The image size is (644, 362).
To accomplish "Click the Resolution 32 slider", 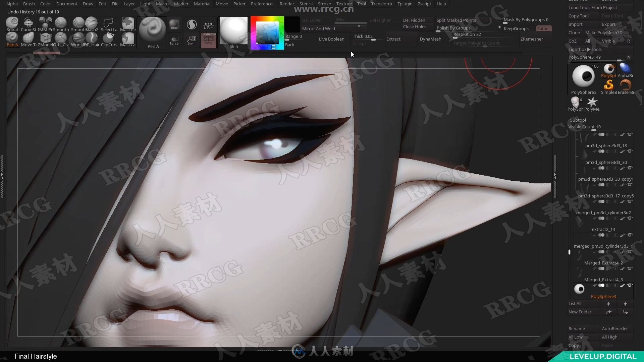I will click(x=484, y=35).
